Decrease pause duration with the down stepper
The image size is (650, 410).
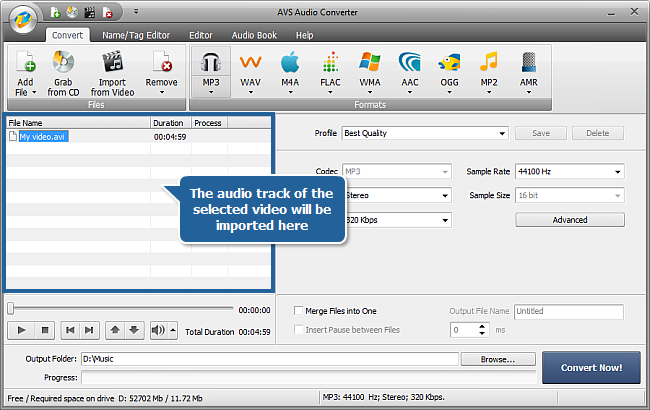(x=482, y=333)
